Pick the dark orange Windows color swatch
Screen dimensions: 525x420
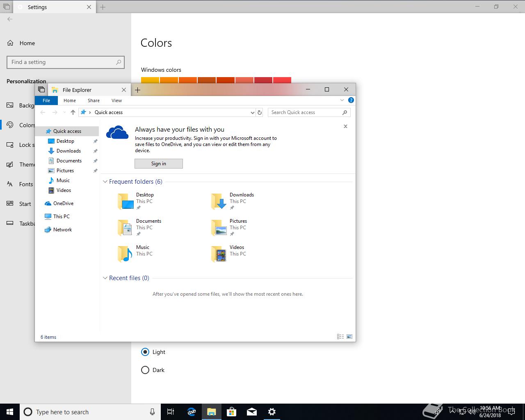click(207, 80)
